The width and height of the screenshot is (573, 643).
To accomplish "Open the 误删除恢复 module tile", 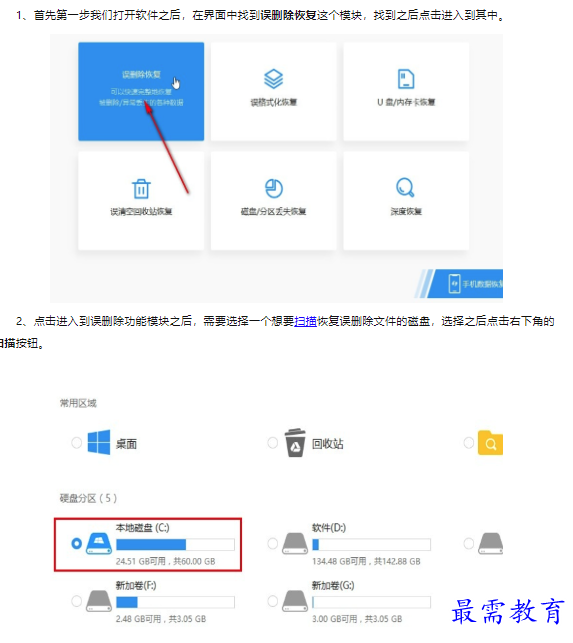I will tap(141, 91).
